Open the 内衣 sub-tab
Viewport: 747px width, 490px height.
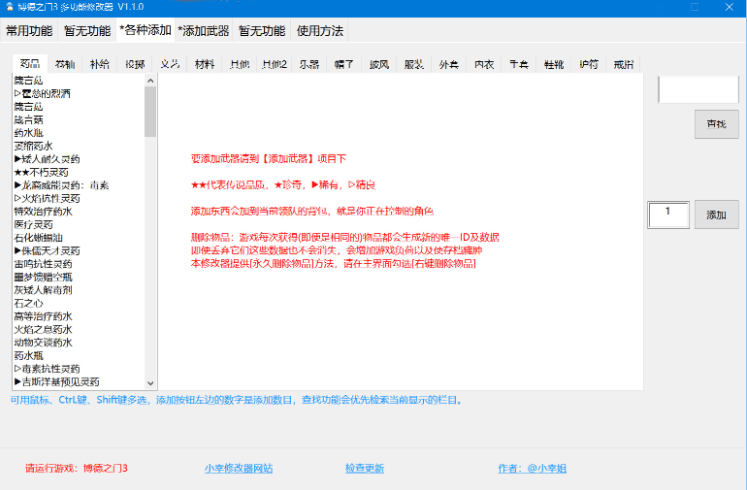[484, 64]
